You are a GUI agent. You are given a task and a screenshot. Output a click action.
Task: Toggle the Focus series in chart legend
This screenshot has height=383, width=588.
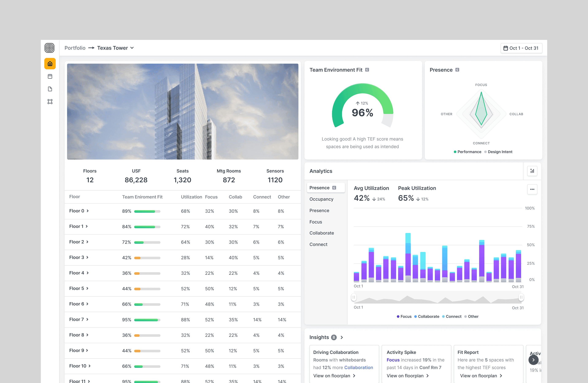click(404, 317)
